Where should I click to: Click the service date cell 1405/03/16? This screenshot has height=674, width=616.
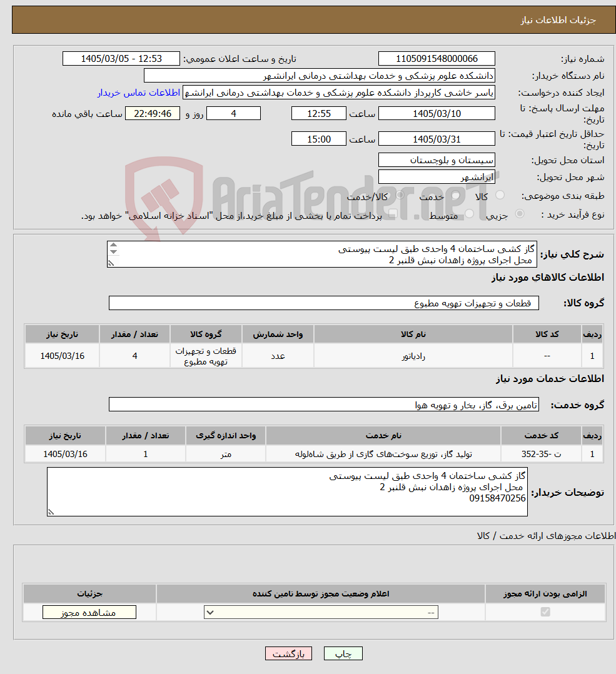point(65,454)
